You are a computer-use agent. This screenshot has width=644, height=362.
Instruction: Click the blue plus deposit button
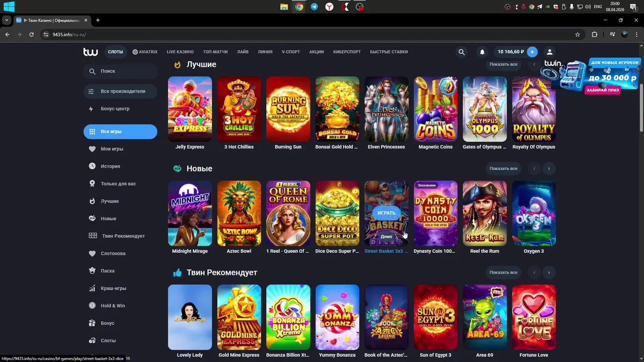(532, 52)
